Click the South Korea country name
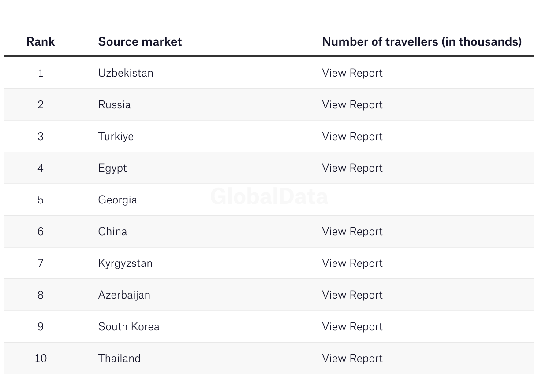This screenshot has height=392, width=538. tap(129, 327)
